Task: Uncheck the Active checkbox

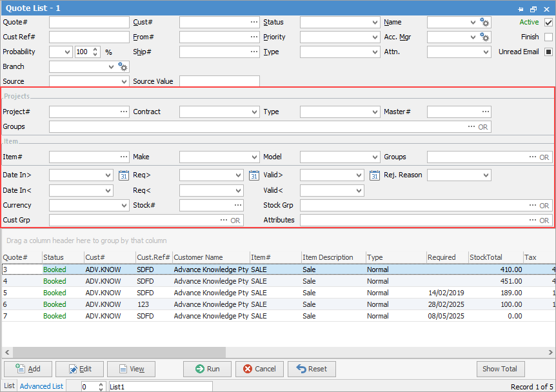Action: tap(548, 23)
